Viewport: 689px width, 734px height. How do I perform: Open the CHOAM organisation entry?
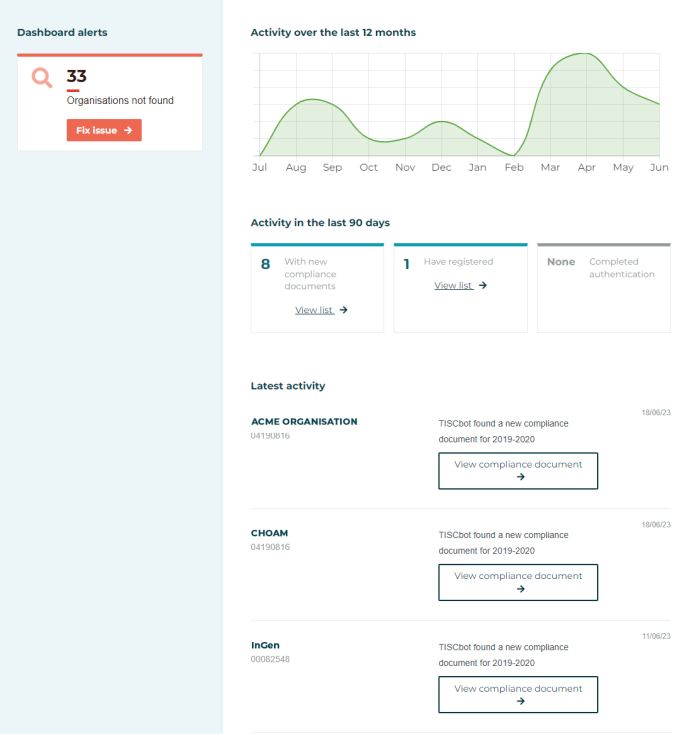click(x=269, y=533)
